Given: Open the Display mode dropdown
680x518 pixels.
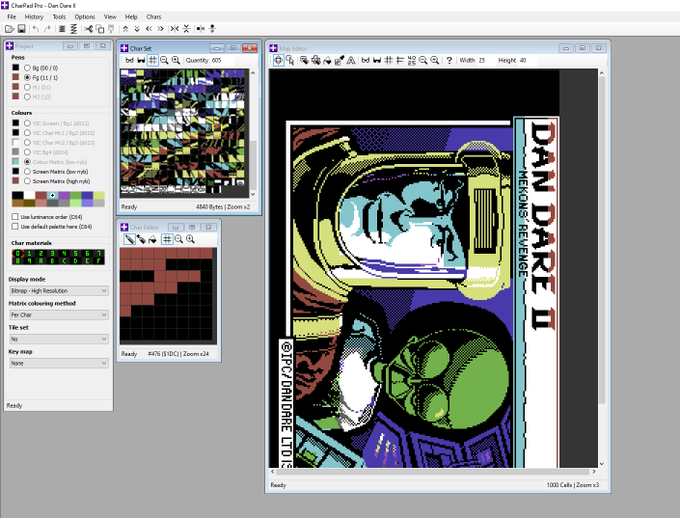Looking at the screenshot, I should click(x=59, y=291).
